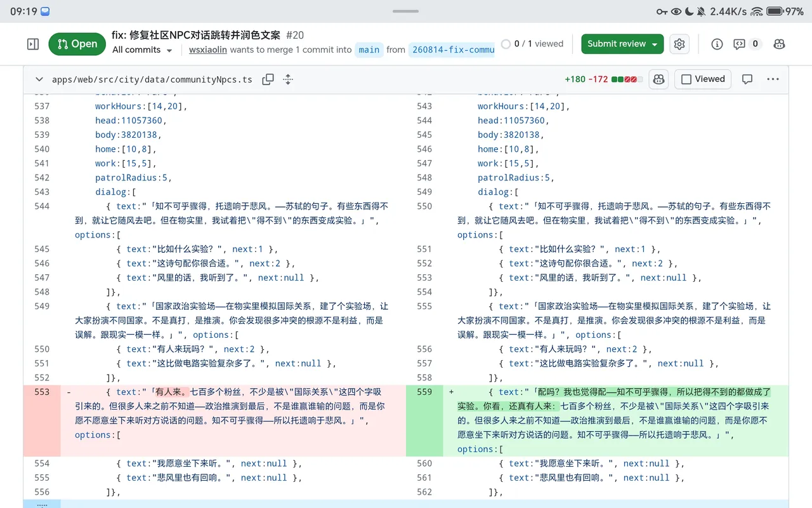Image resolution: width=812 pixels, height=508 pixels.
Task: Open the diff view settings gear
Action: (x=679, y=44)
